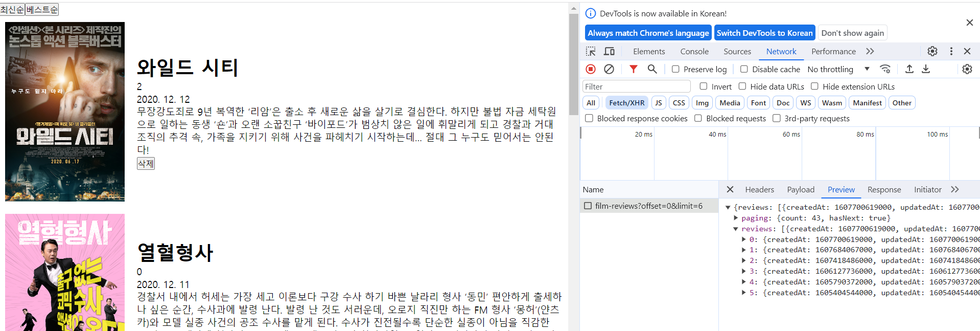
Task: Switch to the Elements tab
Action: pos(649,51)
